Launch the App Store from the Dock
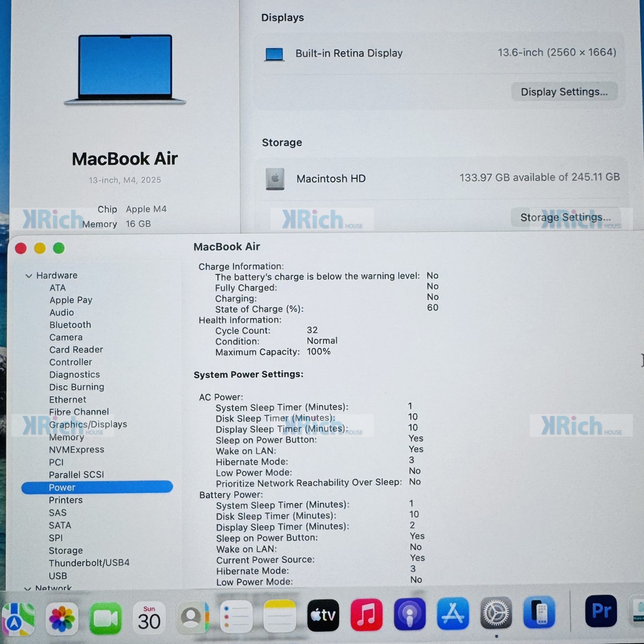The height and width of the screenshot is (644, 644). [453, 613]
